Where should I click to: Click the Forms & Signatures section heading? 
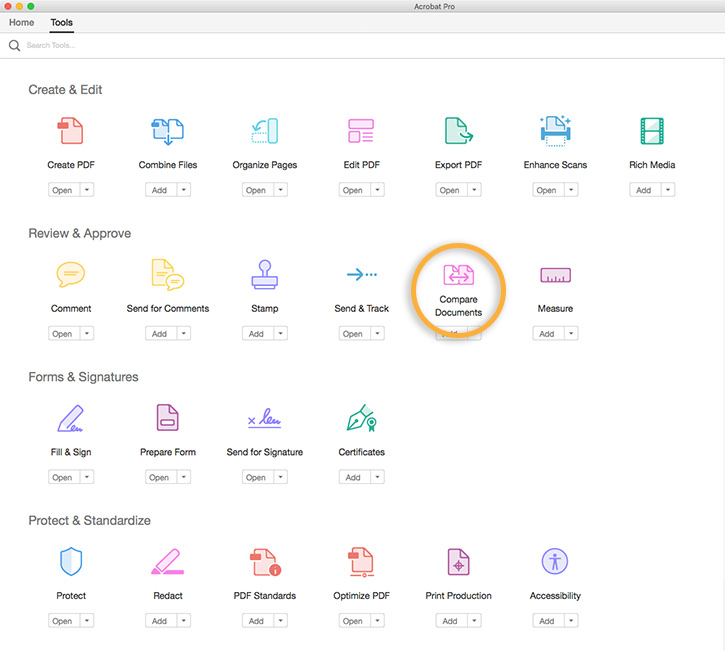83,377
